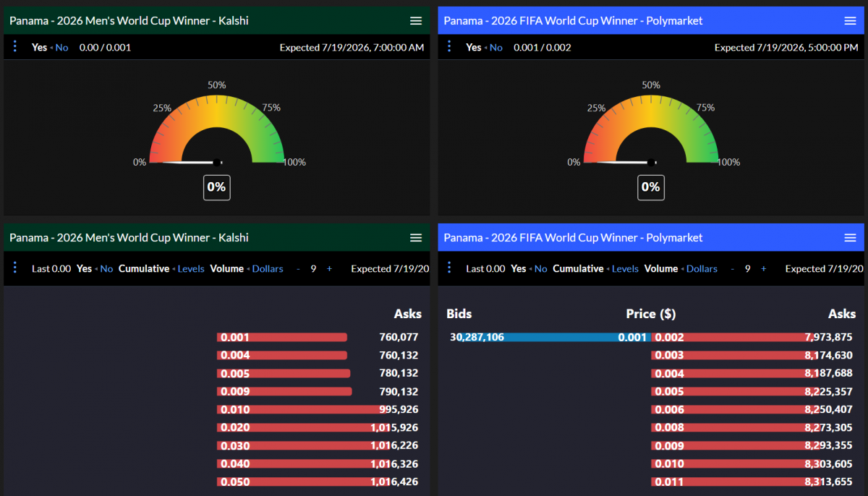
Task: Select Yes in Polymarket gauge panel
Action: click(474, 48)
